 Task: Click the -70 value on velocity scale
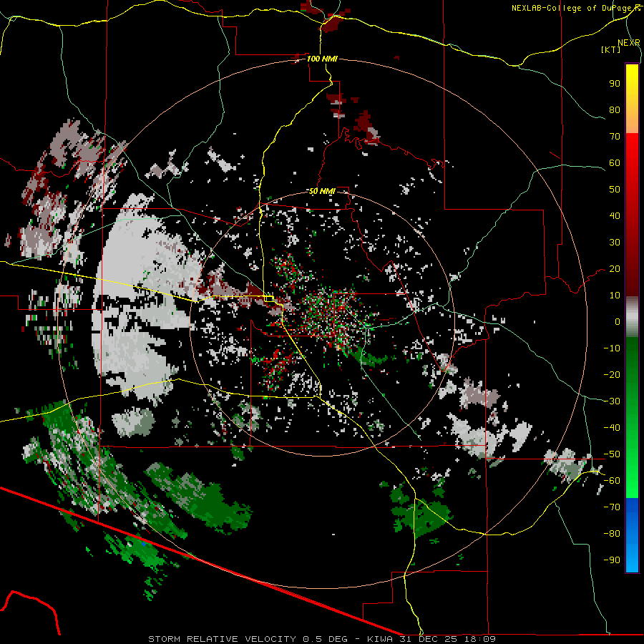coord(612,507)
